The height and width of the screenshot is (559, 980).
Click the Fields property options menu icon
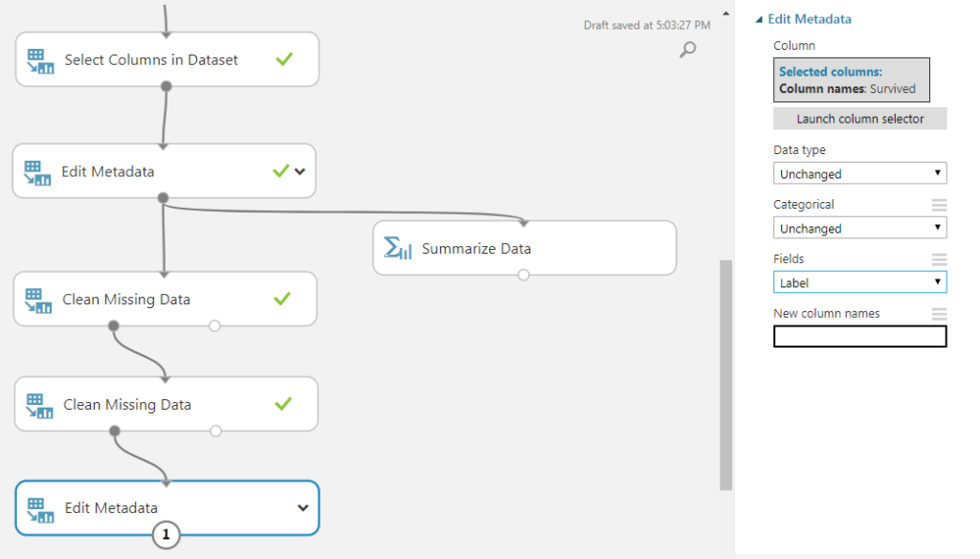tap(939, 259)
